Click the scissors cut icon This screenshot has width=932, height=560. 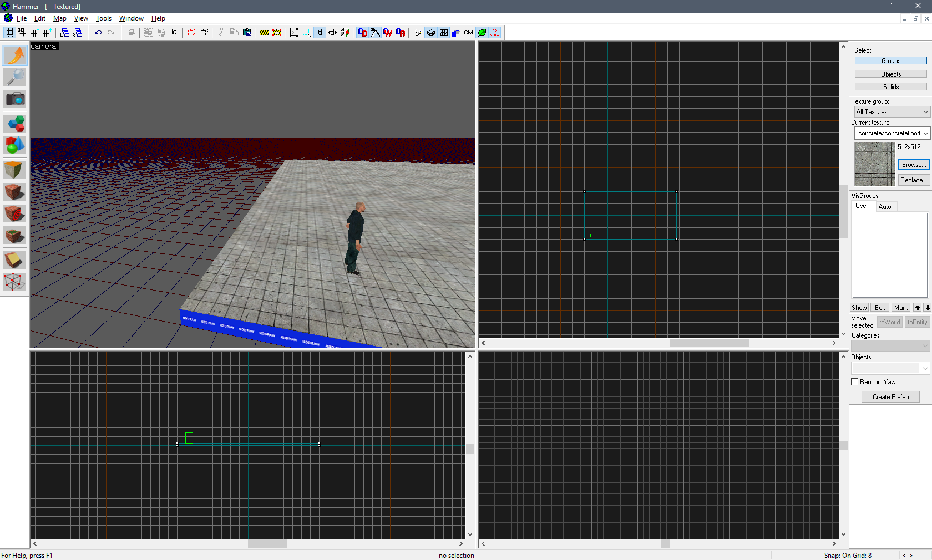point(221,33)
